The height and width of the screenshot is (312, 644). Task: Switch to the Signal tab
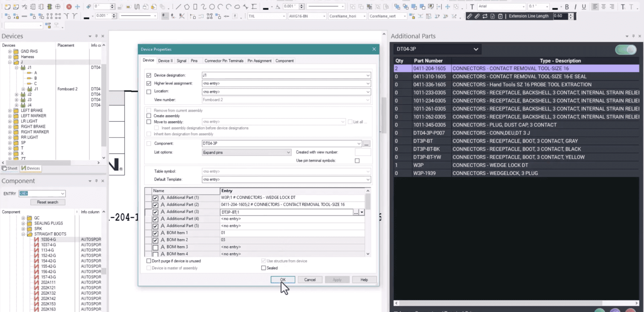pos(182,61)
